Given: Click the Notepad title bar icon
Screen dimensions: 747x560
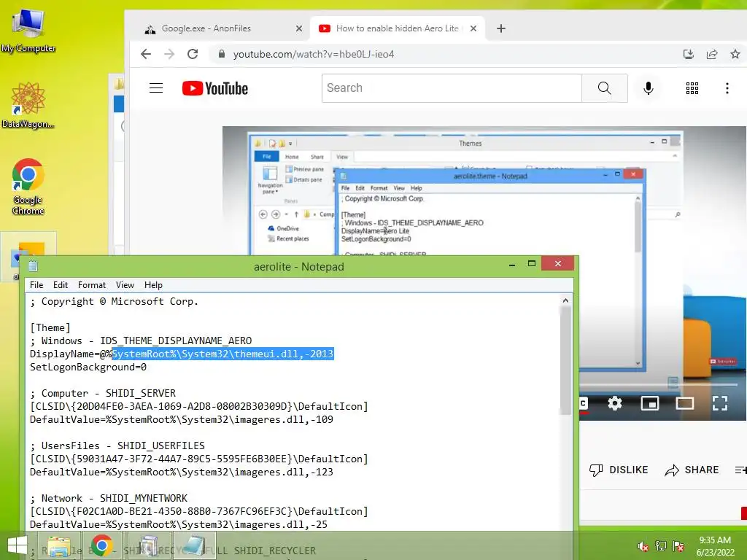Looking at the screenshot, I should pyautogui.click(x=33, y=266).
